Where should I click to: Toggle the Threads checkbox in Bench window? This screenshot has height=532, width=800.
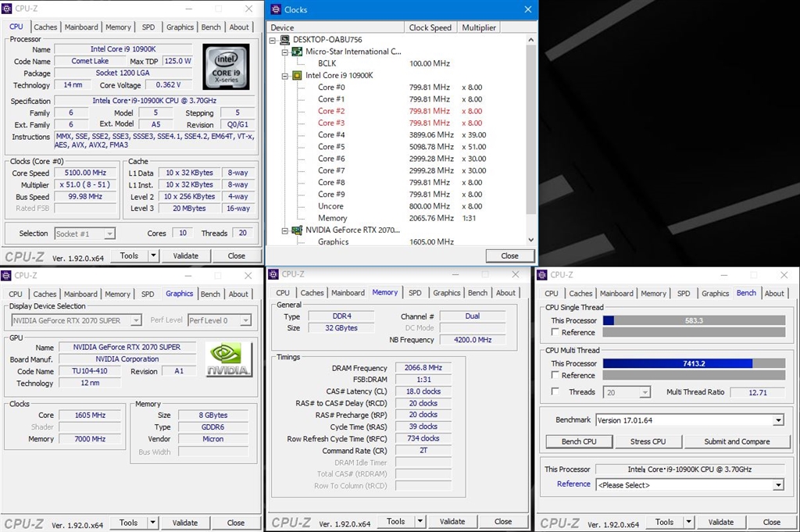tap(555, 391)
